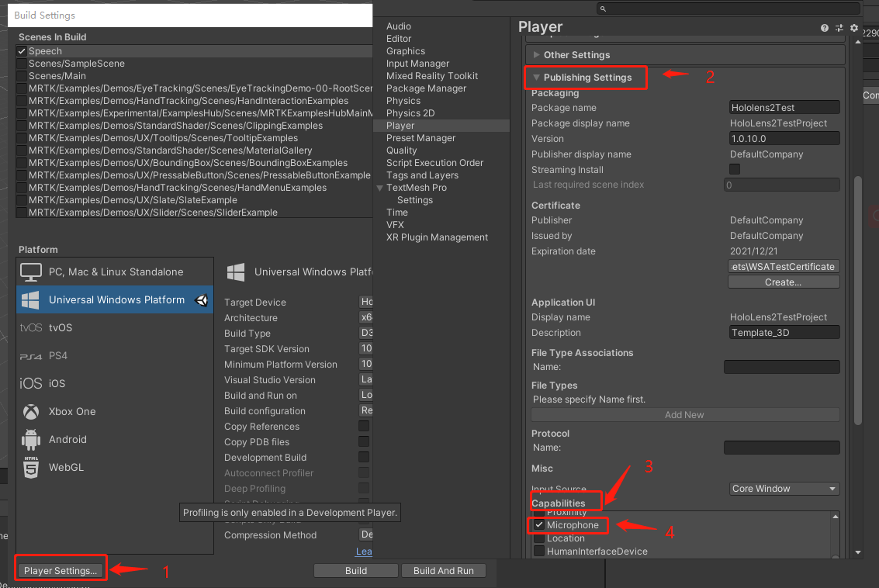Click the Build button
879x588 pixels.
click(x=355, y=571)
